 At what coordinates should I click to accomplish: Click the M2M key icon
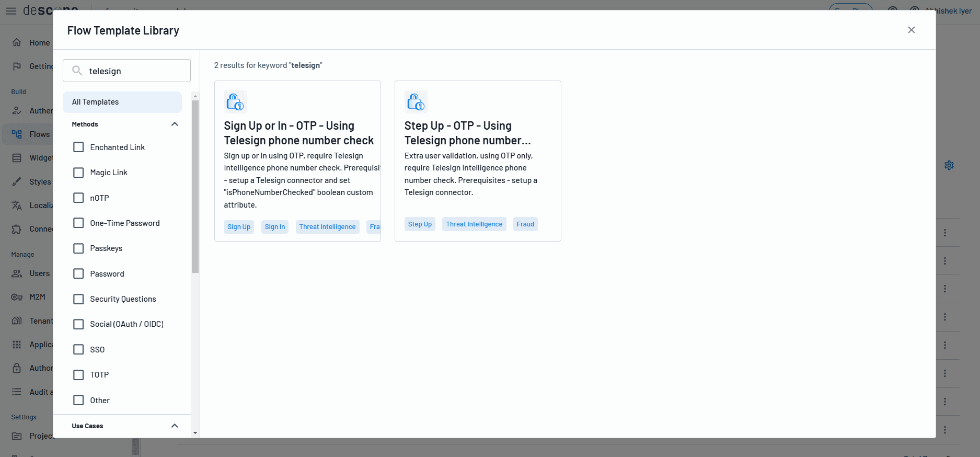(17, 297)
